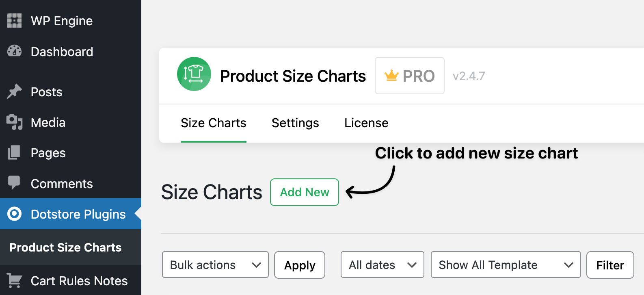Open the Bulk actions dropdown
The image size is (644, 295).
pyautogui.click(x=215, y=265)
